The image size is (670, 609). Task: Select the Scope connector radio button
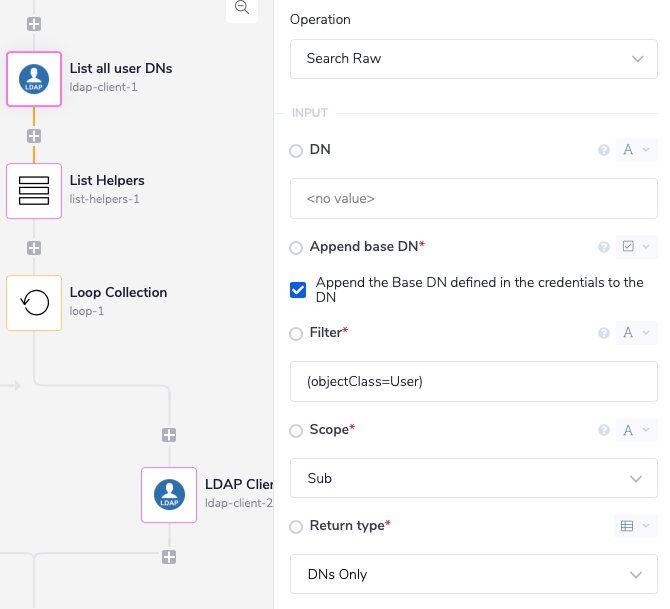pyautogui.click(x=296, y=430)
